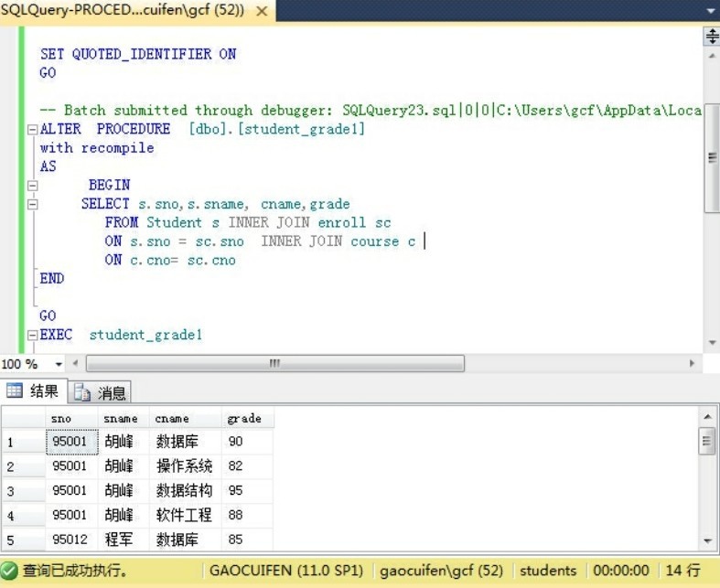Click the green query success status icon

tap(10, 571)
